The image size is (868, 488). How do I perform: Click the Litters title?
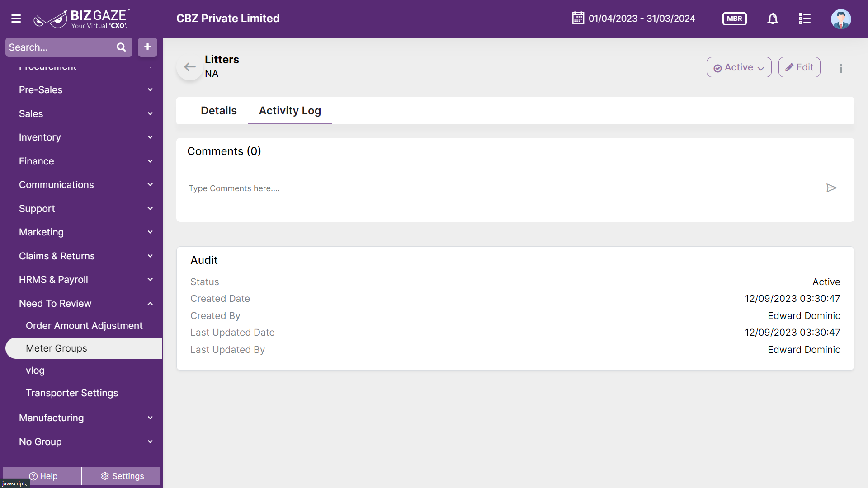(x=222, y=60)
